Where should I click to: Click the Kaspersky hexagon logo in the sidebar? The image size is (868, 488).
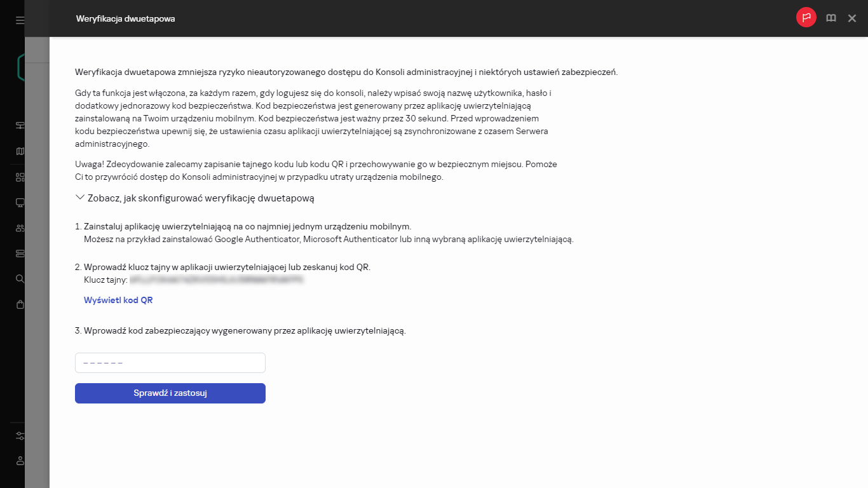[21, 67]
